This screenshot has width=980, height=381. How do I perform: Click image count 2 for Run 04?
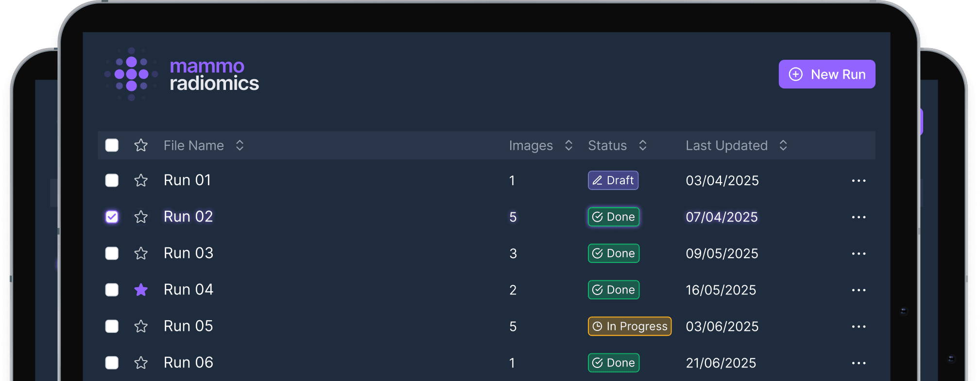[x=513, y=290]
